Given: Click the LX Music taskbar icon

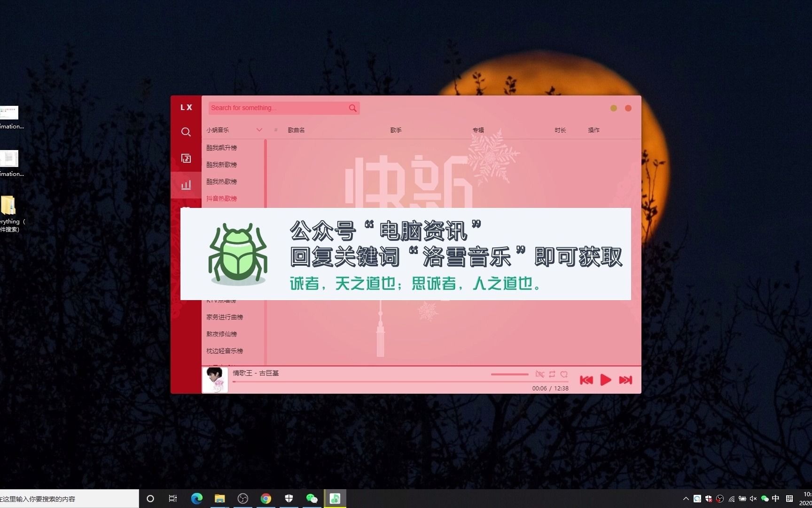Looking at the screenshot, I should (335, 499).
